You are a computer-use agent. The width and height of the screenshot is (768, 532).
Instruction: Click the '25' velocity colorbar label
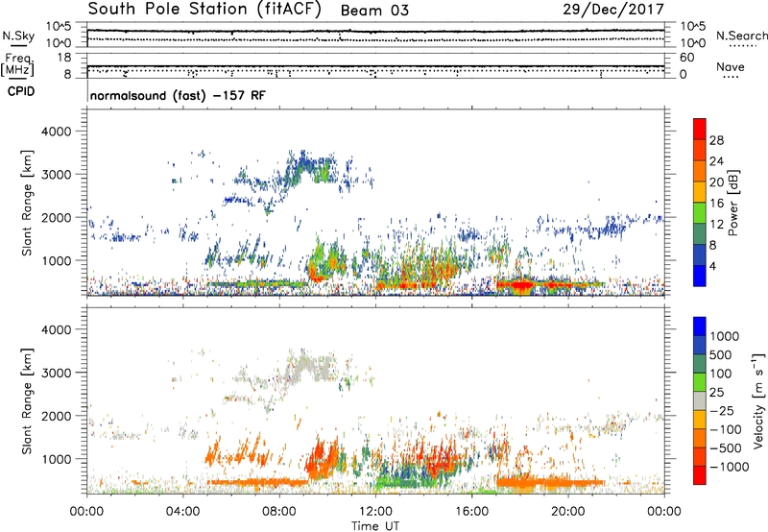[716, 393]
